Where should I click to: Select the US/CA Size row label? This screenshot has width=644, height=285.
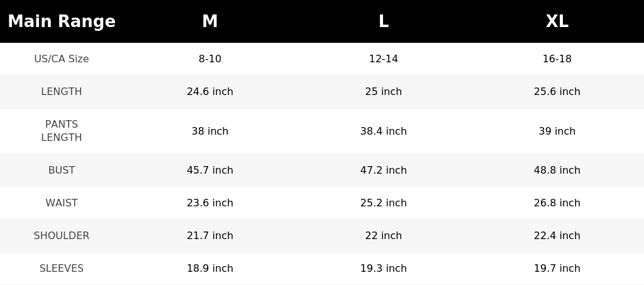point(62,59)
